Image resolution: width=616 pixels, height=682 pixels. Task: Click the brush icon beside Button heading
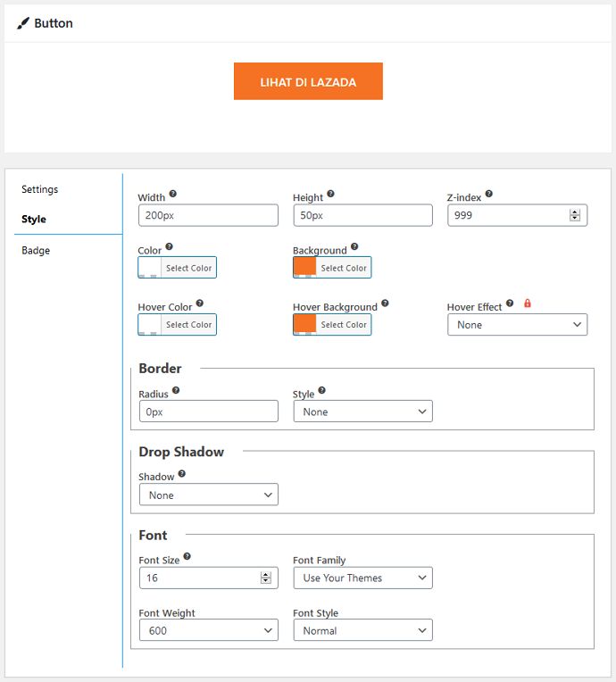(23, 23)
